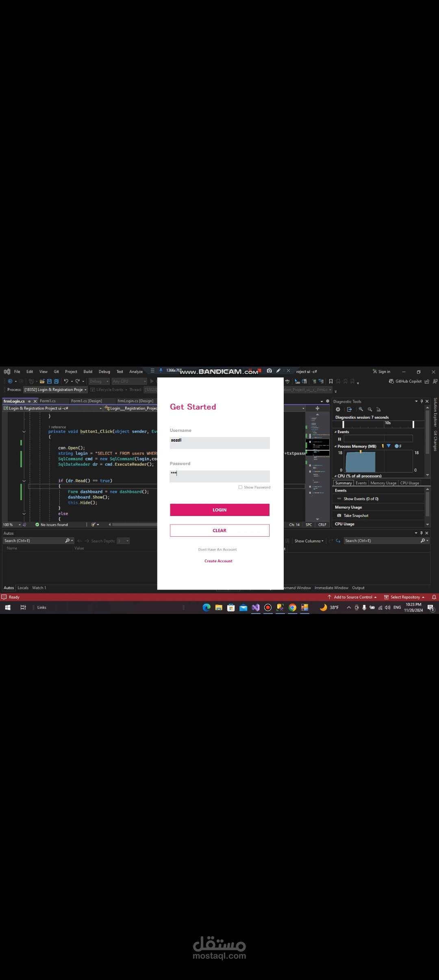The width and height of the screenshot is (439, 980).
Task: Open GitHub Copilot button
Action: (x=405, y=381)
